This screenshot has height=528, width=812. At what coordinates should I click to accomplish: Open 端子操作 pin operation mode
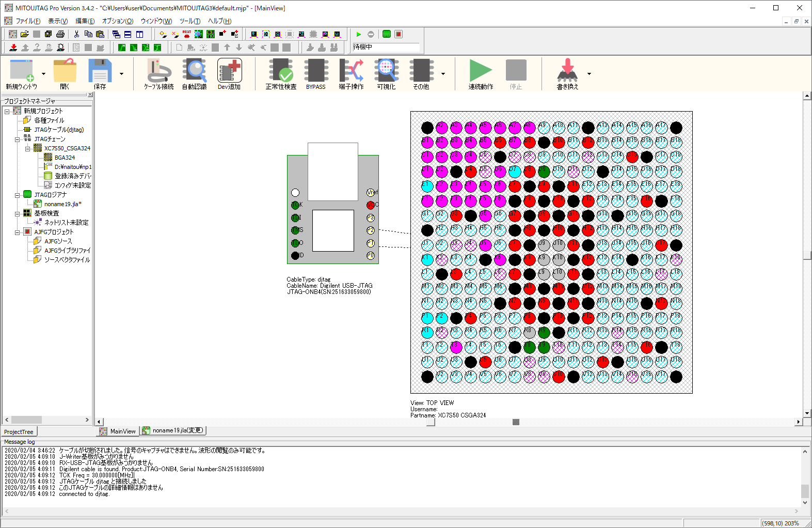click(351, 73)
